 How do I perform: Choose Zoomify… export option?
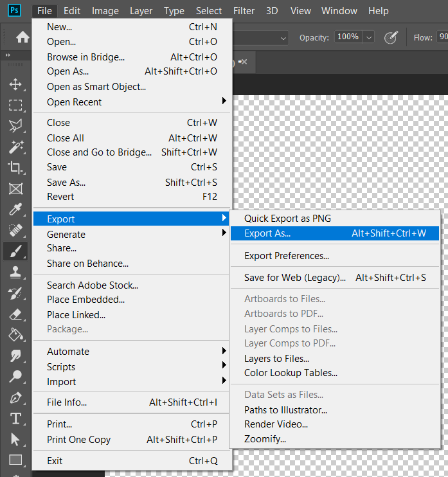[x=335, y=439]
